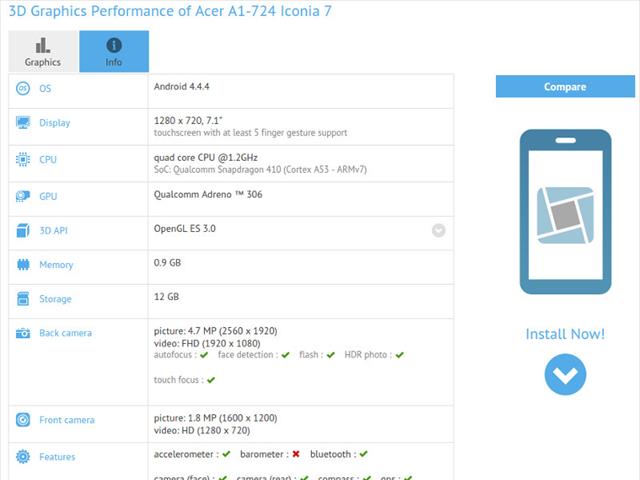Click the bluetooth green checkmark
The width and height of the screenshot is (640, 480).
tap(364, 454)
